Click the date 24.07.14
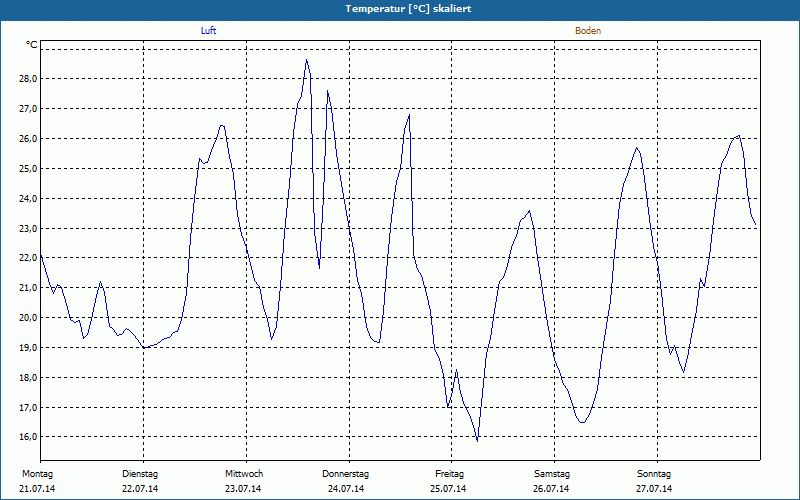This screenshot has width=800, height=500. tap(346, 489)
